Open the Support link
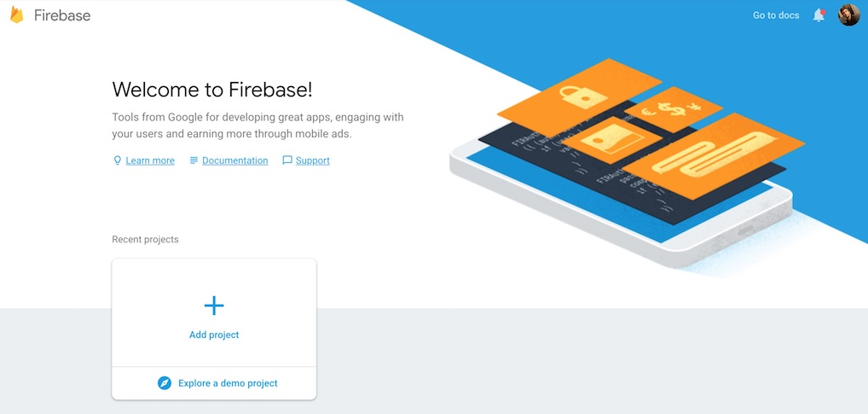868x414 pixels. click(313, 160)
